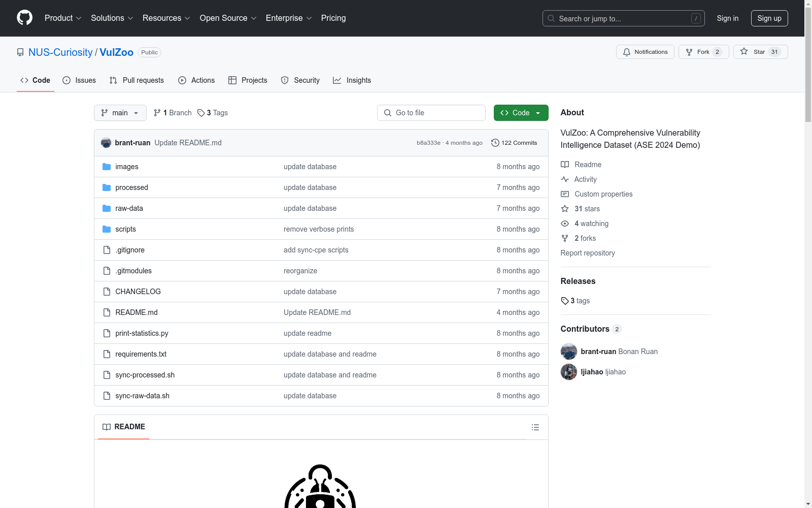Image resolution: width=812 pixels, height=508 pixels.
Task: Expand the Solutions menu
Action: 112,18
